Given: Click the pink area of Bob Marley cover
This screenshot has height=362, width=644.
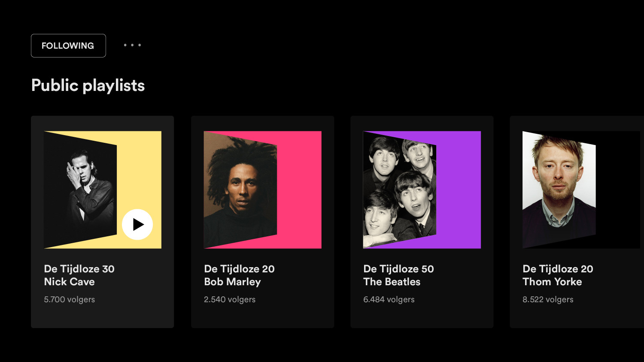Looking at the screenshot, I should (x=300, y=190).
